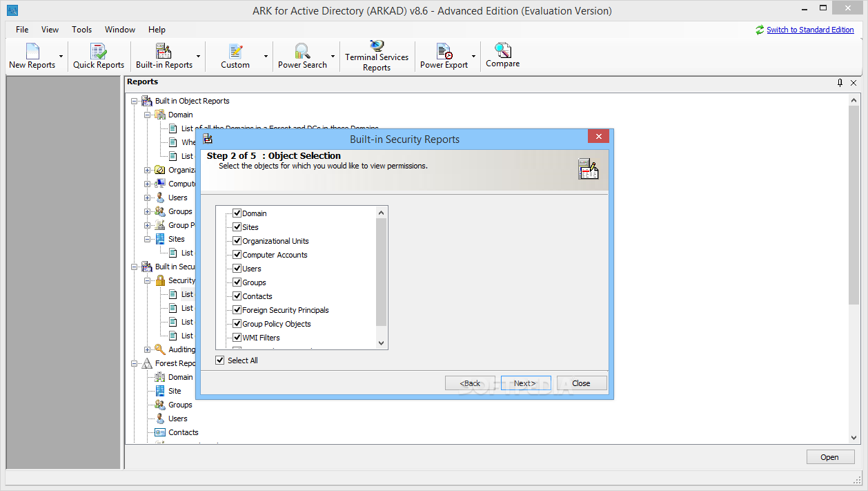The height and width of the screenshot is (491, 868).
Task: Expand the Users node under Object Reports
Action: 148,198
